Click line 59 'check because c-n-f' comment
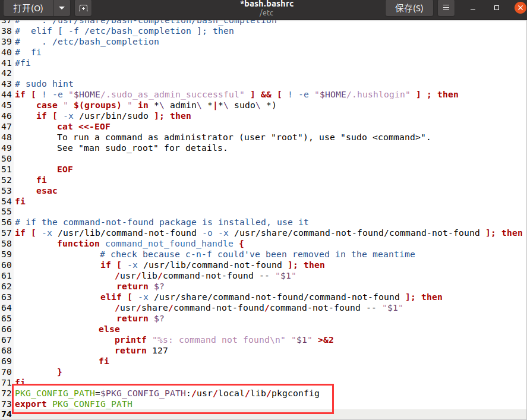Viewport: 527px width, 420px height. point(257,254)
